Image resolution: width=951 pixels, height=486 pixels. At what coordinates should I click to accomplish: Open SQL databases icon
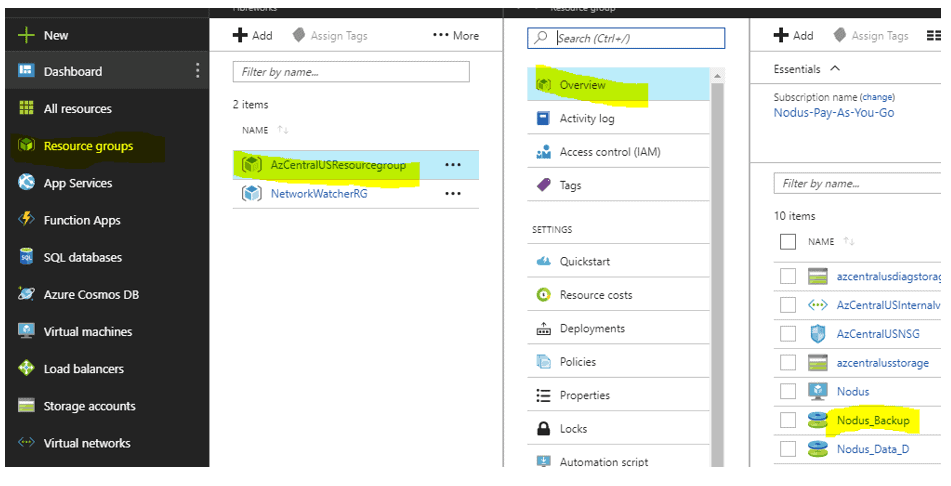26,257
